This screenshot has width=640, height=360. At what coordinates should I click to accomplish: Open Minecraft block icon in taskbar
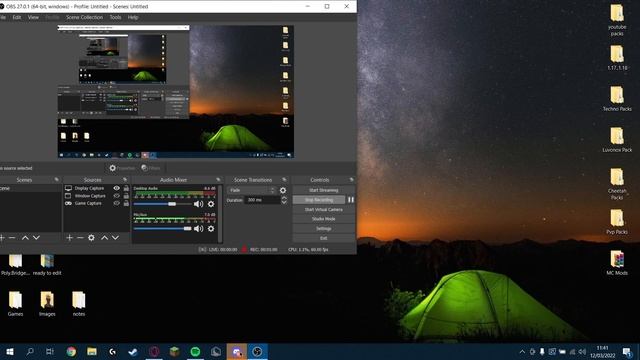coord(174,351)
